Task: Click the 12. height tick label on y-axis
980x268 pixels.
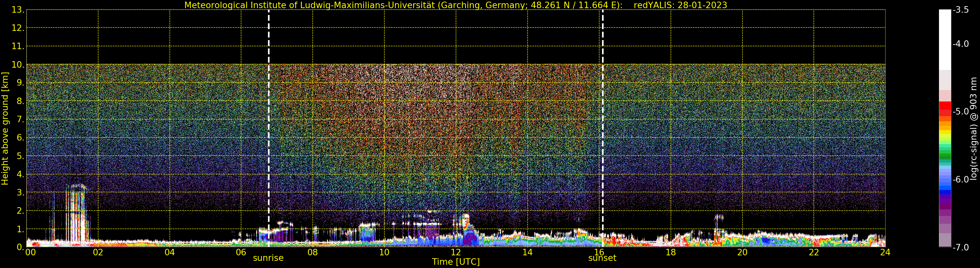Action: (x=18, y=28)
